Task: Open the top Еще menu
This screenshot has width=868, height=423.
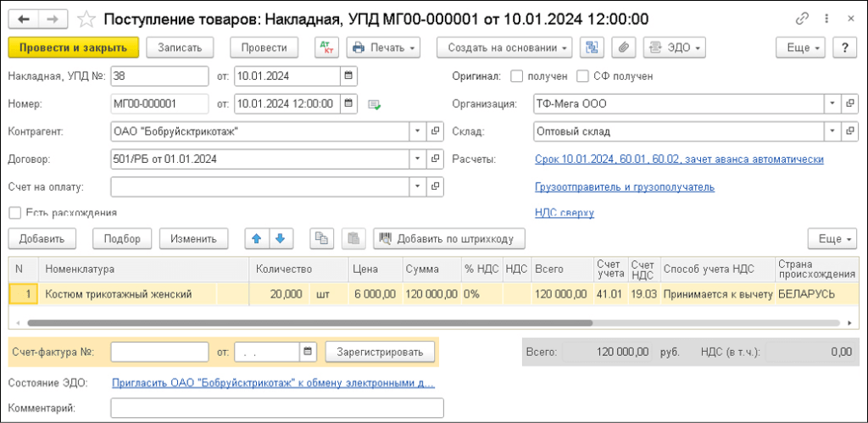Action: click(801, 47)
